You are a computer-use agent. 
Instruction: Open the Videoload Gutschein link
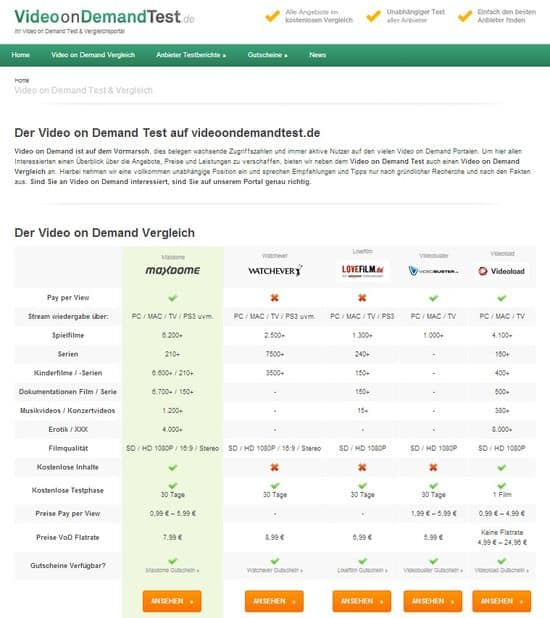click(x=502, y=570)
